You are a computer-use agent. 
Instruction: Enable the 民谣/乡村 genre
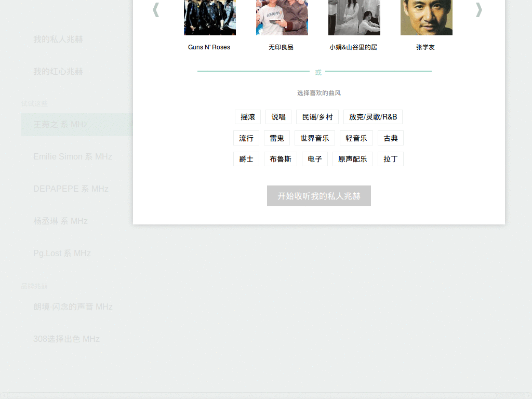317,117
